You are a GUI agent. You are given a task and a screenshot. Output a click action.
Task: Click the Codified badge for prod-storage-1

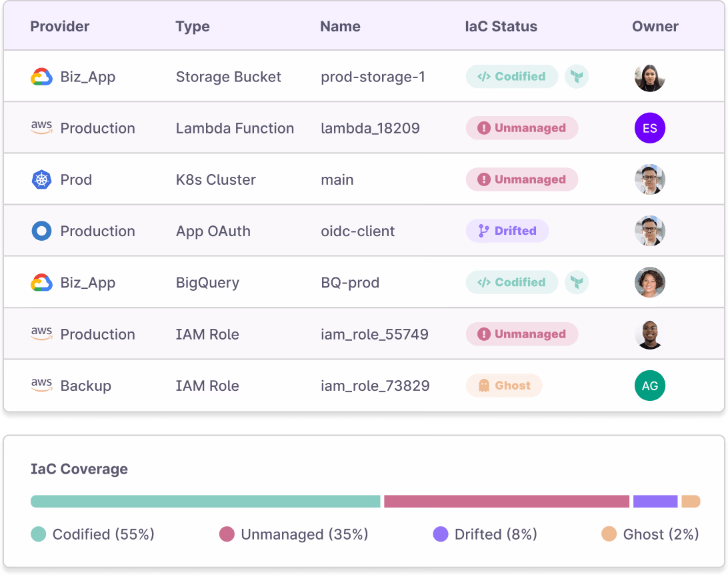(511, 76)
